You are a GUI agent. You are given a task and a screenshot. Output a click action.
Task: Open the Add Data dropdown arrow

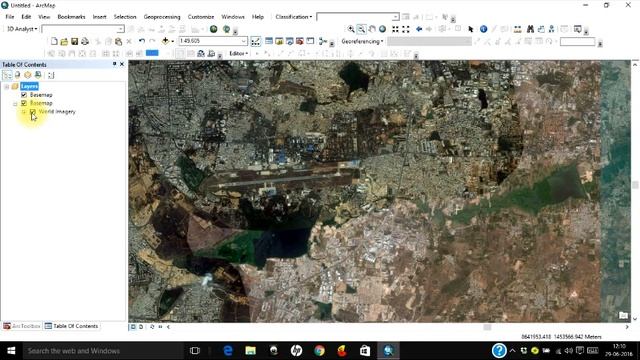pos(172,41)
